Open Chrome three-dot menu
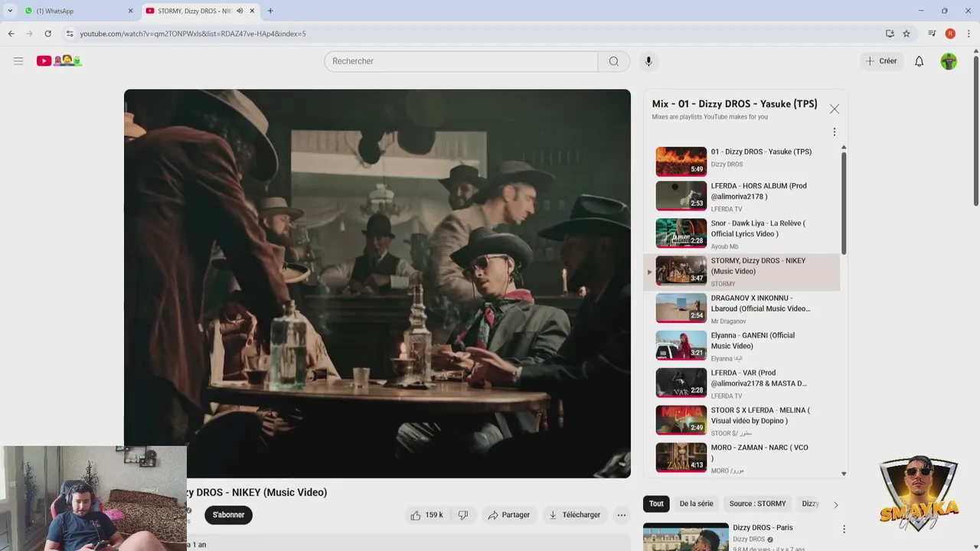 tap(969, 34)
